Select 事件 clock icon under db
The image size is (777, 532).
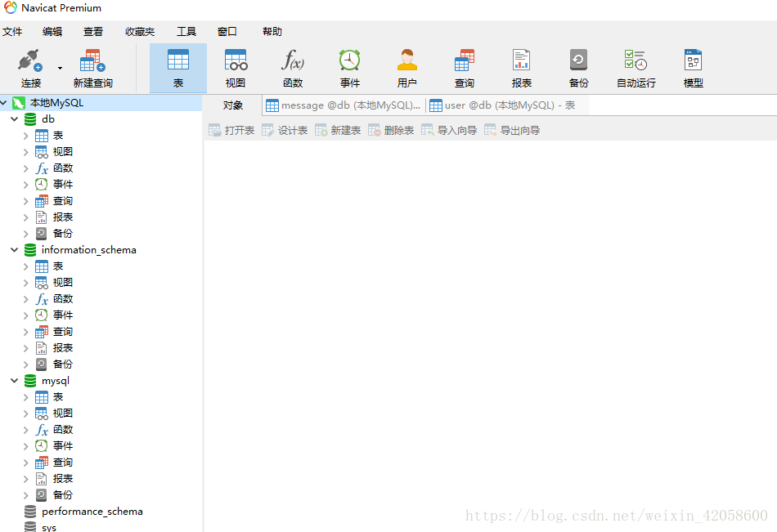(42, 184)
